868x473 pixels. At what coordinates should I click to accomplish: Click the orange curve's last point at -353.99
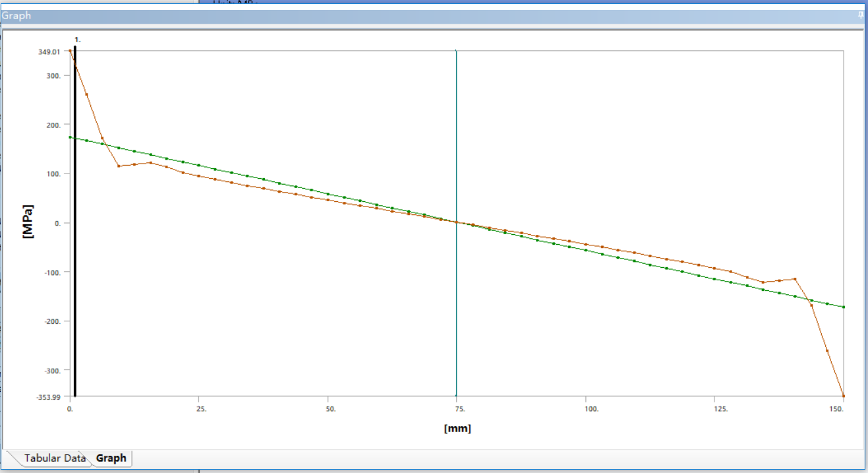click(844, 396)
